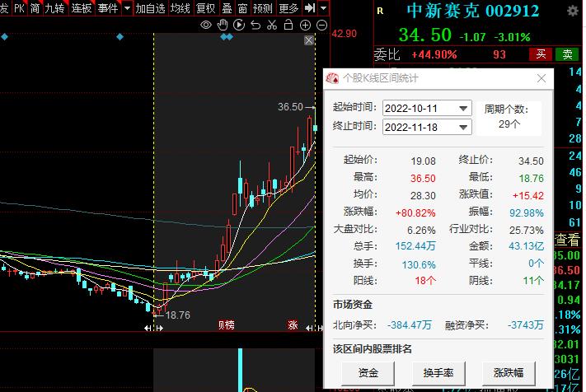Click the 资金 ranking button

[x=368, y=373]
